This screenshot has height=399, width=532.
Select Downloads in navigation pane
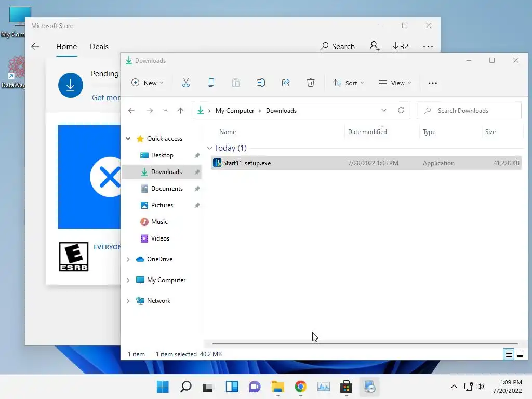coord(162,172)
